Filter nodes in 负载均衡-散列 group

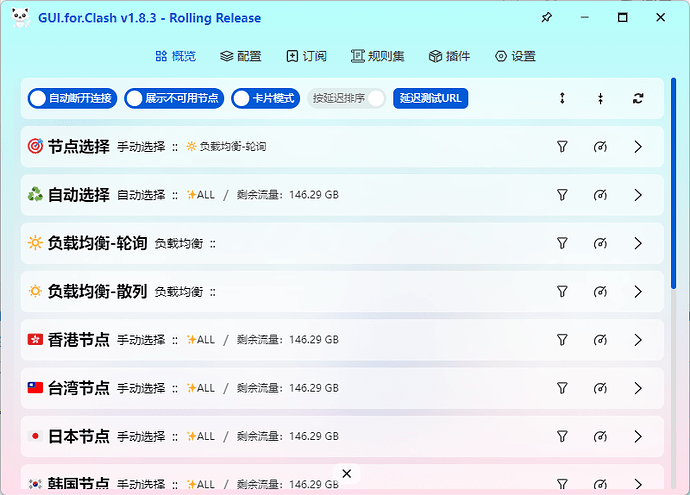pos(562,291)
